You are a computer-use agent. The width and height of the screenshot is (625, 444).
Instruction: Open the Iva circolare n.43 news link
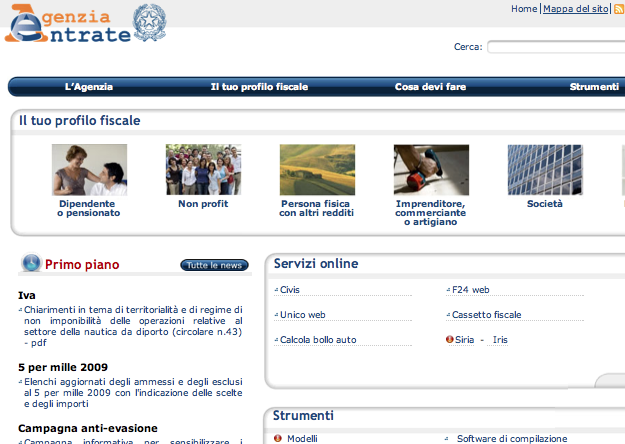(x=133, y=326)
